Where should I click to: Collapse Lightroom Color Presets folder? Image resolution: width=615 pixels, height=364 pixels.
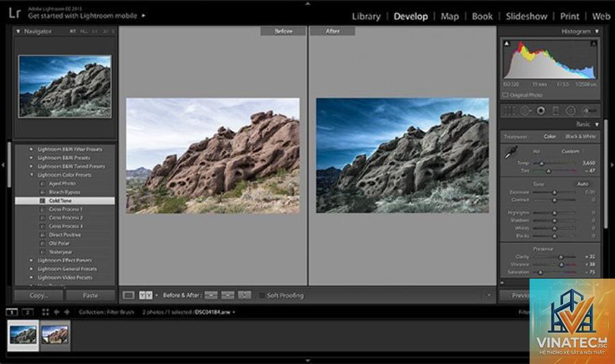tap(31, 175)
